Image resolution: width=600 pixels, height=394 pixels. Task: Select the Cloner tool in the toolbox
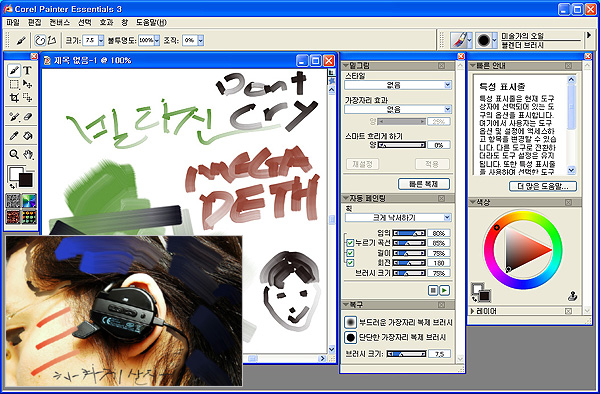(x=14, y=117)
